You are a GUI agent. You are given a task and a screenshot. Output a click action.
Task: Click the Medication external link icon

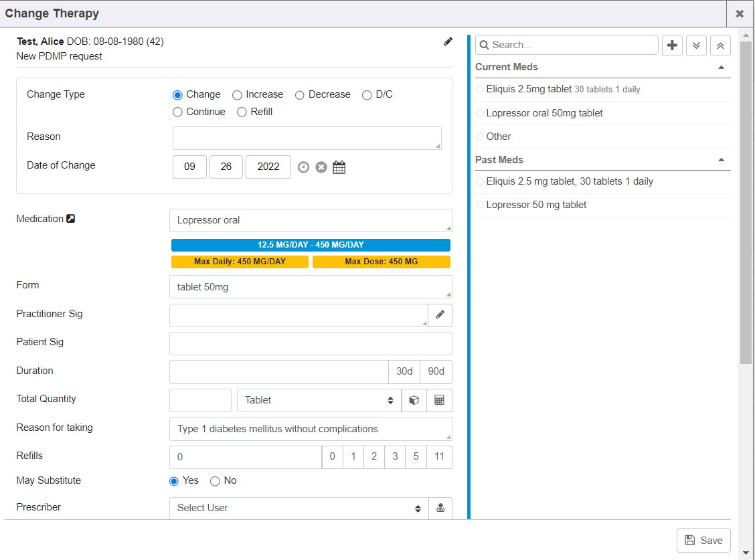coord(71,219)
